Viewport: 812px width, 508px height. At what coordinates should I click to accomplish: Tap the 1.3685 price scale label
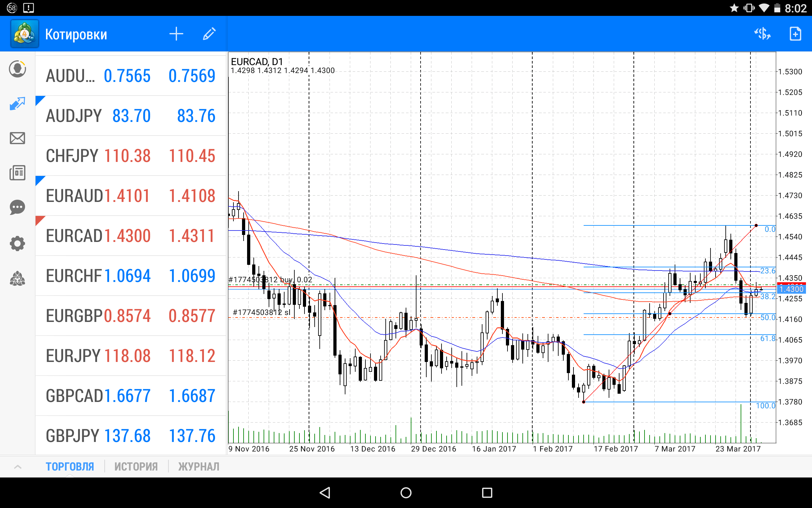(x=790, y=423)
